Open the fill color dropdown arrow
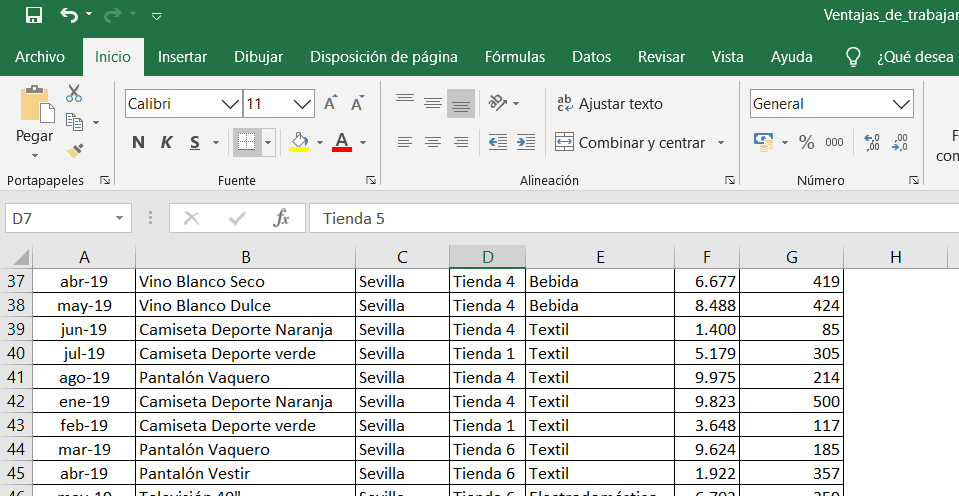The image size is (959, 496). (x=319, y=143)
